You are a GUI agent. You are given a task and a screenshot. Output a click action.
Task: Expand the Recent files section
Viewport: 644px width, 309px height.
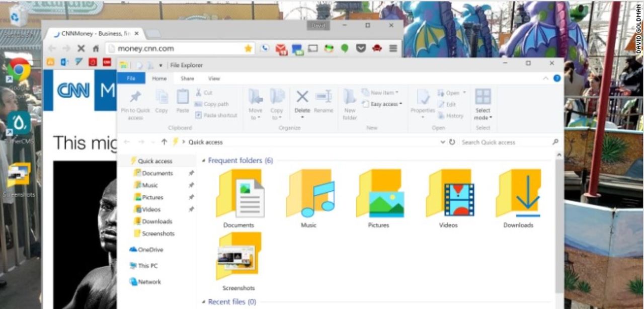click(x=204, y=302)
